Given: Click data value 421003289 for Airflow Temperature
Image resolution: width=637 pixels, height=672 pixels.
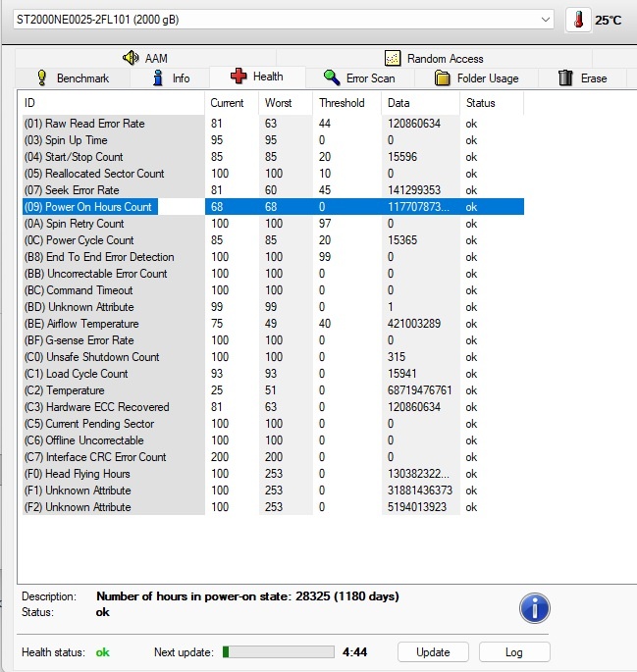Looking at the screenshot, I should click(414, 324).
